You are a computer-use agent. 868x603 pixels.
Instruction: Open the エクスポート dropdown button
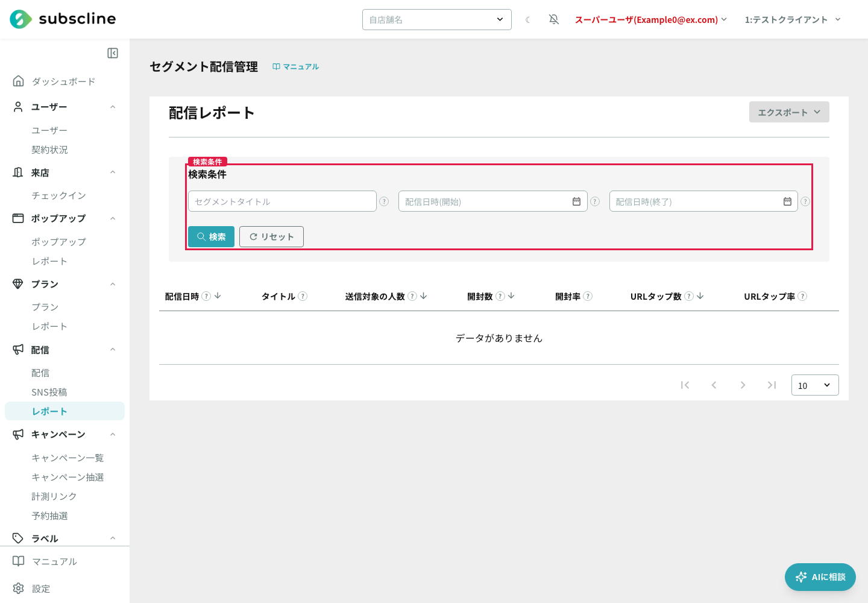[789, 112]
